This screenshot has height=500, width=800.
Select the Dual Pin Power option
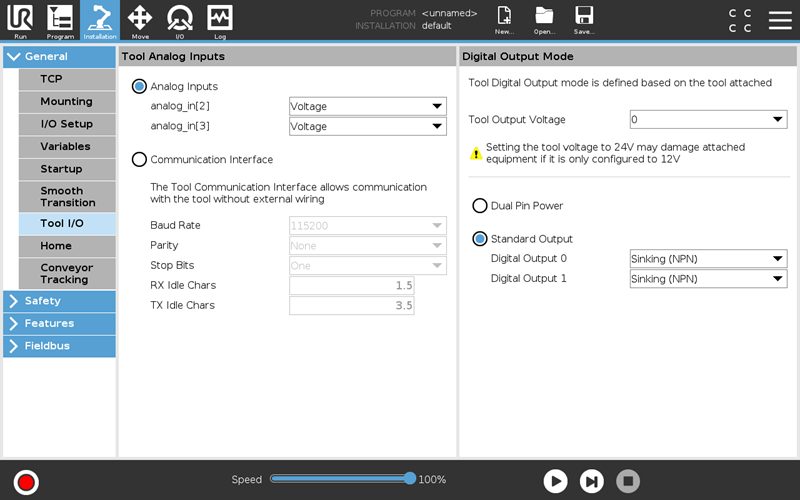point(480,205)
